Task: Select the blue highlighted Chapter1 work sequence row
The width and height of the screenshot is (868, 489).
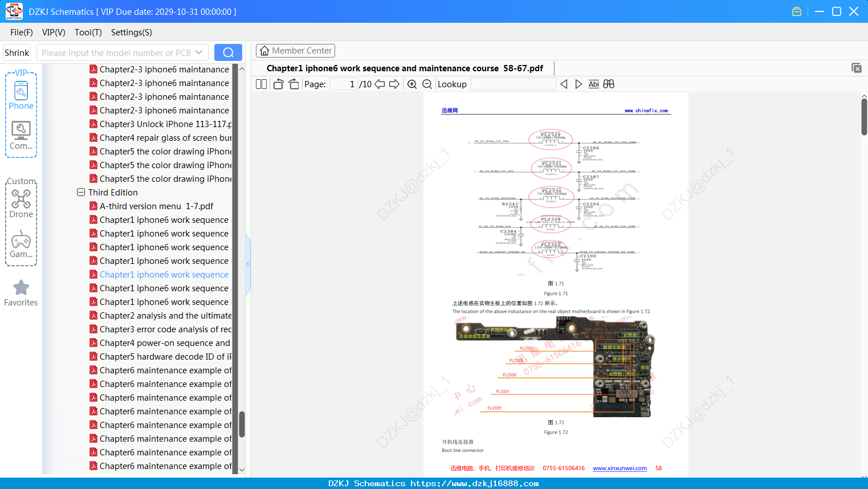Action: 160,274
